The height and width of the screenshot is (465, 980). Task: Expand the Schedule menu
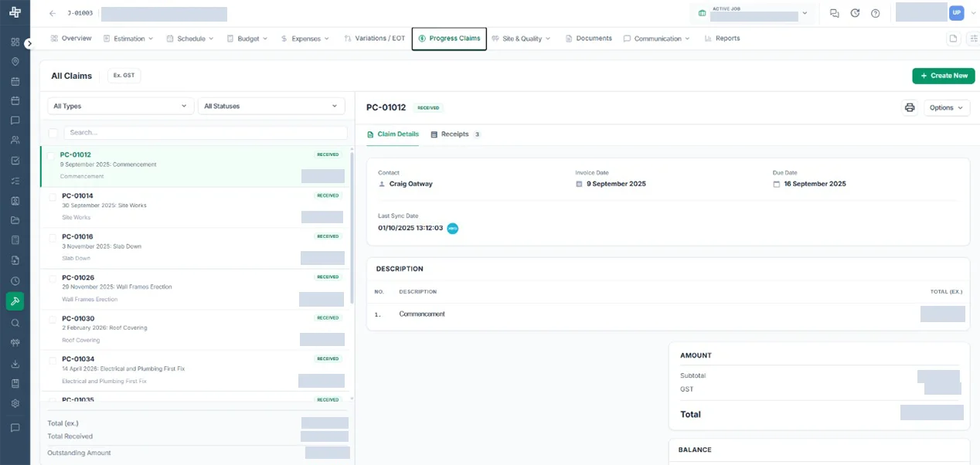[190, 38]
